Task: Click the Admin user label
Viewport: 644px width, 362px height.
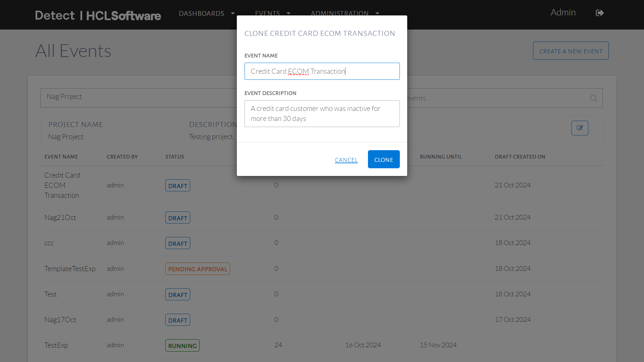Action: [563, 12]
